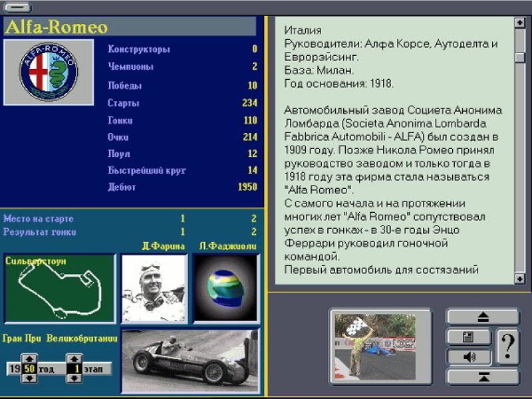Open the checkered flag race photo
This screenshot has height=399, width=532.
(x=380, y=345)
